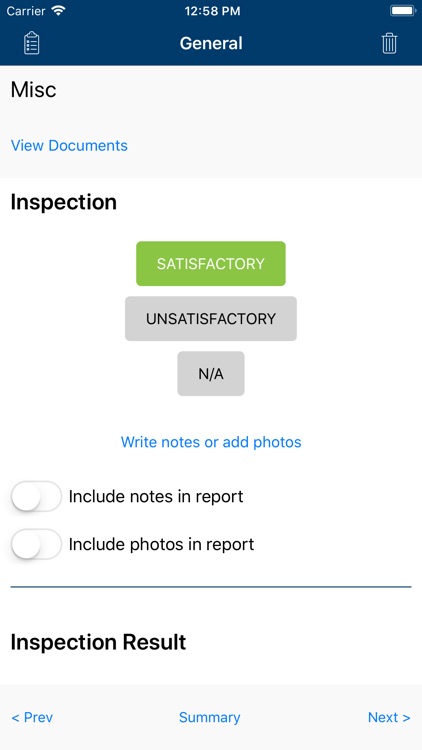This screenshot has height=750, width=422.
Task: Go to previous item with Prev
Action: tap(32, 717)
